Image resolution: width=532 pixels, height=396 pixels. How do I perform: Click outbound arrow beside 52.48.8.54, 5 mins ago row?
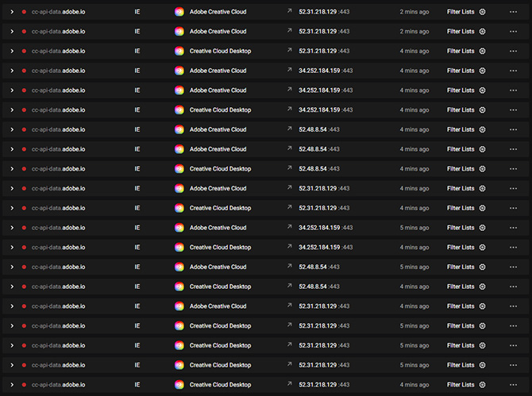289,266
